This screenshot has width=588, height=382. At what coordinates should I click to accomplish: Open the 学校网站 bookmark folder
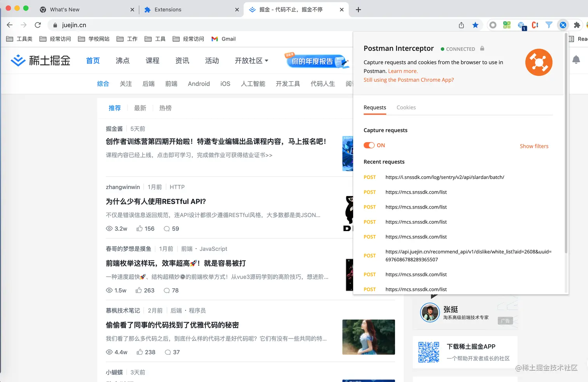[x=94, y=39]
